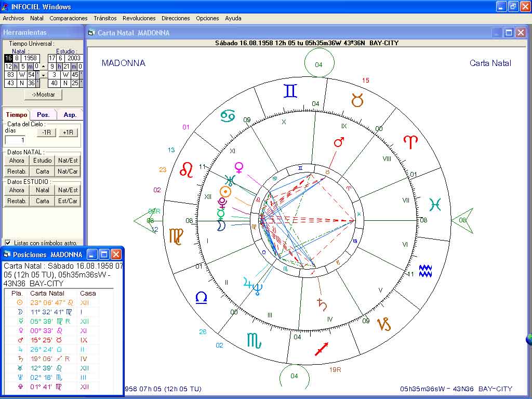Open the Archivos menu

click(x=14, y=18)
